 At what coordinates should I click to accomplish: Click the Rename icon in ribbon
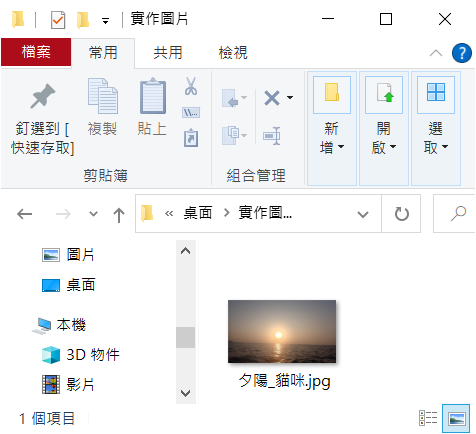click(x=272, y=136)
